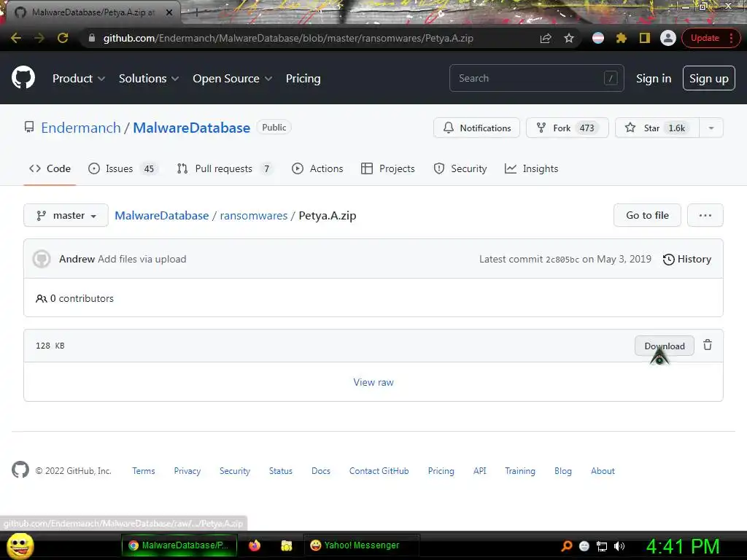Open Firefox icon on the taskbar
This screenshot has width=747, height=560.
[x=255, y=545]
